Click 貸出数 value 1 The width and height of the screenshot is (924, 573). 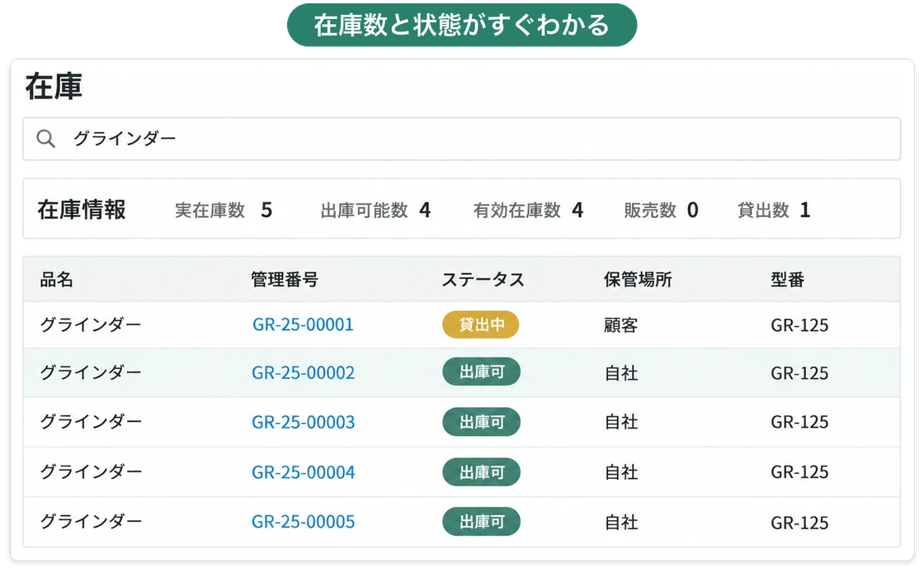click(805, 210)
